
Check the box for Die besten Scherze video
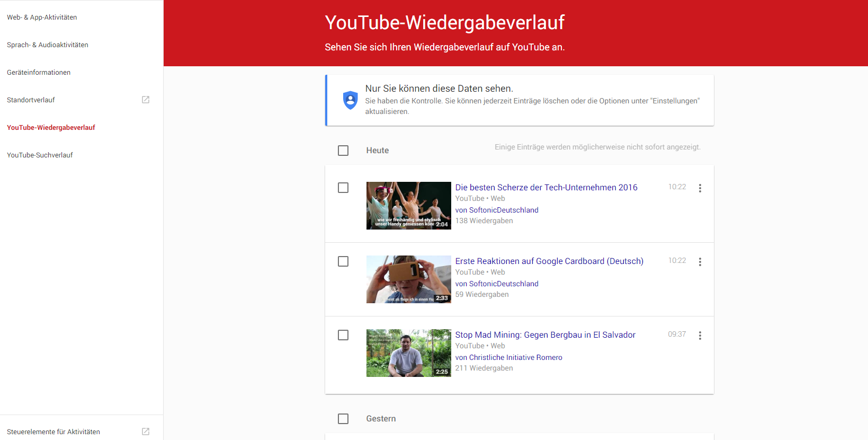click(343, 188)
